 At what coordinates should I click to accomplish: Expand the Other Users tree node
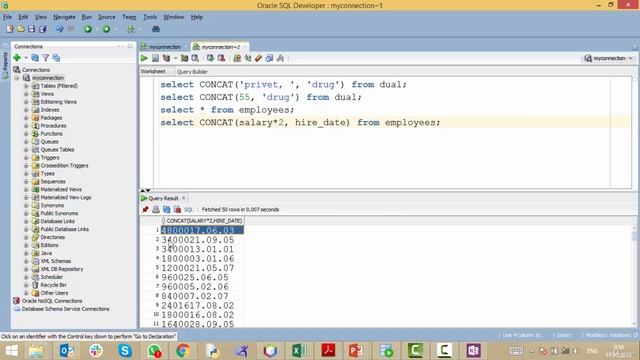26,293
